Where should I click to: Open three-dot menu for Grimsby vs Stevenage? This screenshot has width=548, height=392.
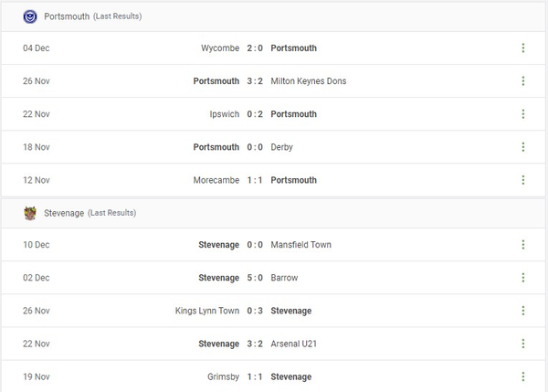pyautogui.click(x=523, y=376)
